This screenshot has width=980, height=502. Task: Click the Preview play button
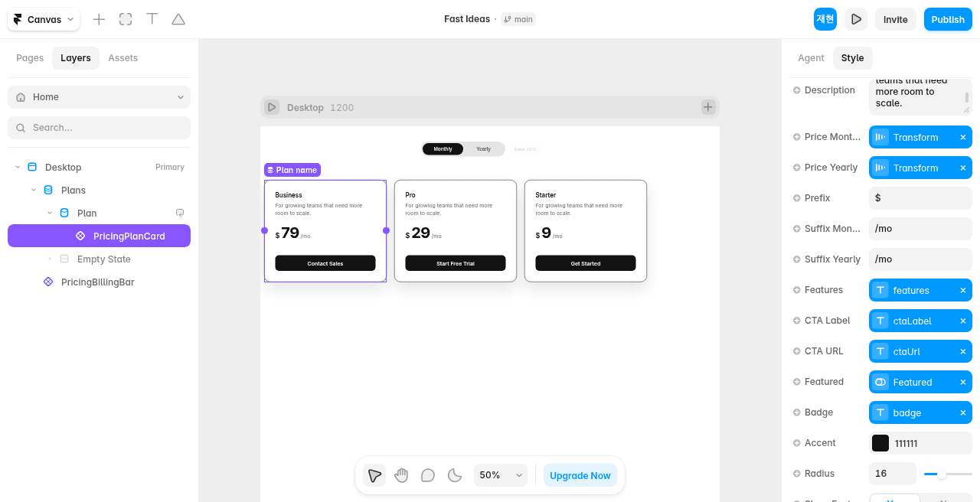pyautogui.click(x=856, y=19)
